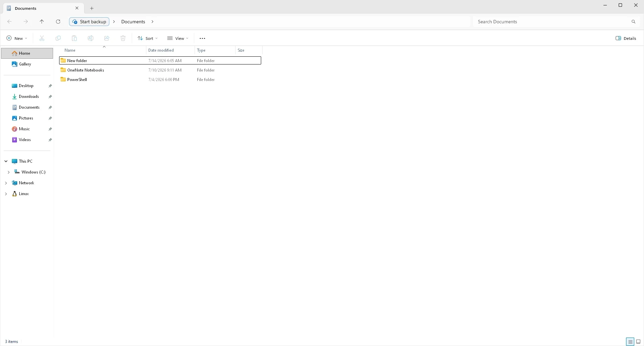Switch to large thumbnails layout icon
Image resolution: width=644 pixels, height=346 pixels.
click(638, 342)
